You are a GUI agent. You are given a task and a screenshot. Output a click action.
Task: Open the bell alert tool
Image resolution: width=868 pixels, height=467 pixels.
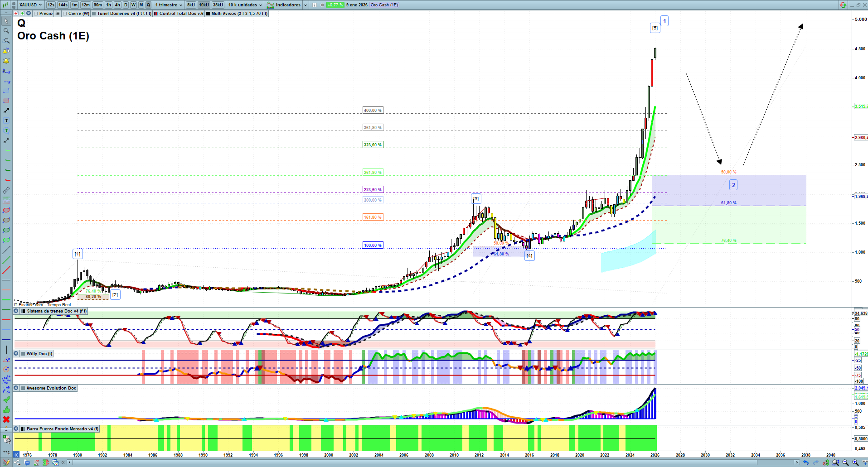[6, 61]
